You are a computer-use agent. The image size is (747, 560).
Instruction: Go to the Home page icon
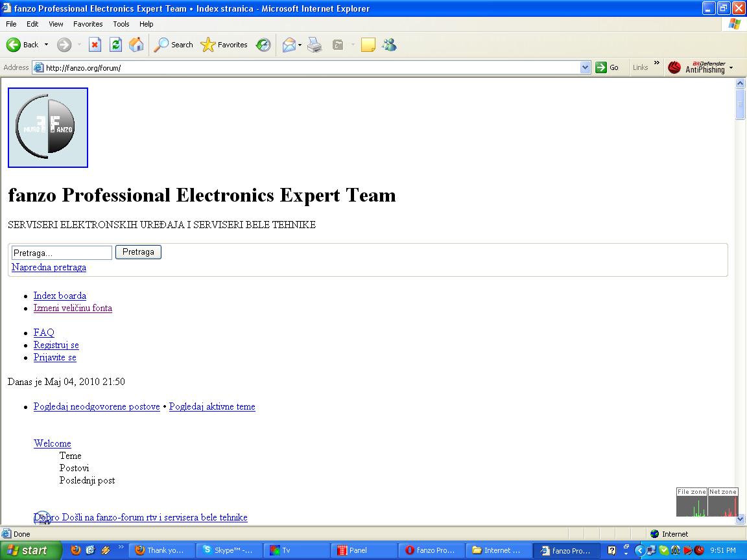[x=136, y=45]
